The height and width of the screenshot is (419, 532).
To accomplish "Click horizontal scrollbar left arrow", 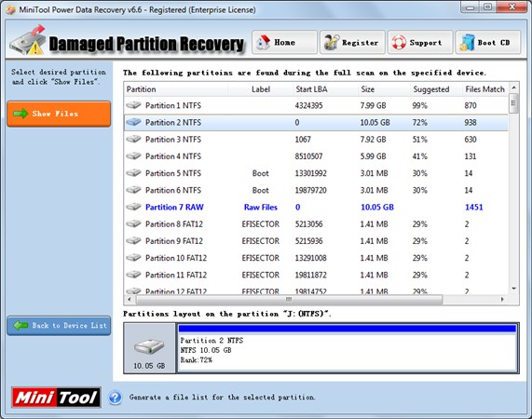I will click(x=129, y=299).
